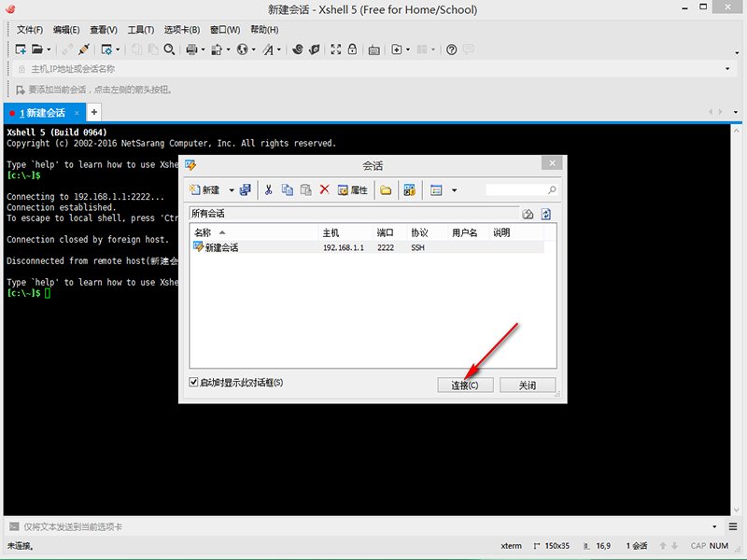Open the 文件(F) menu
The image size is (747, 560).
(x=30, y=30)
